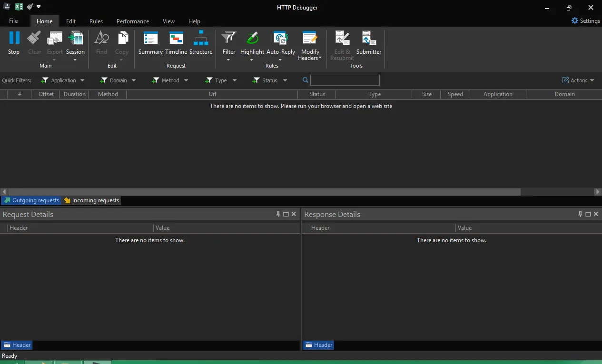
Task: Select the Request Details Header tab
Action: [x=17, y=345]
